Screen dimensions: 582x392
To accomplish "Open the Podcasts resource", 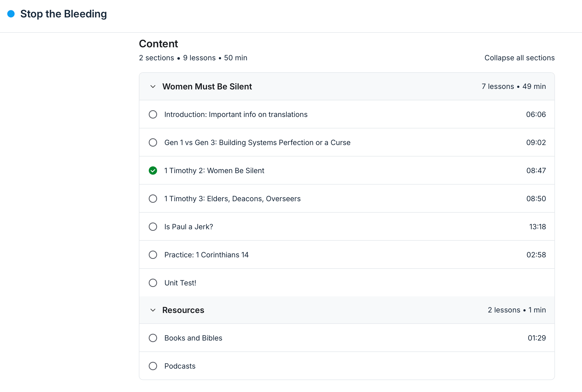I will [180, 366].
